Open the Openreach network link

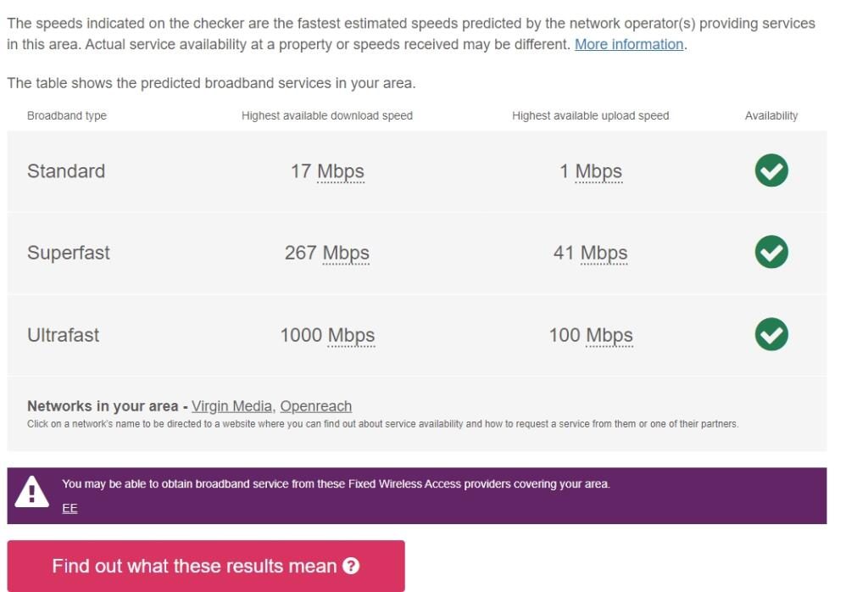pos(315,406)
